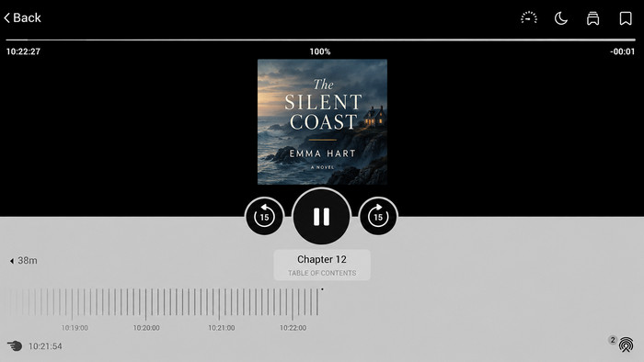Open the library shelf icon
Screen dimensions: 644x362
click(x=592, y=18)
